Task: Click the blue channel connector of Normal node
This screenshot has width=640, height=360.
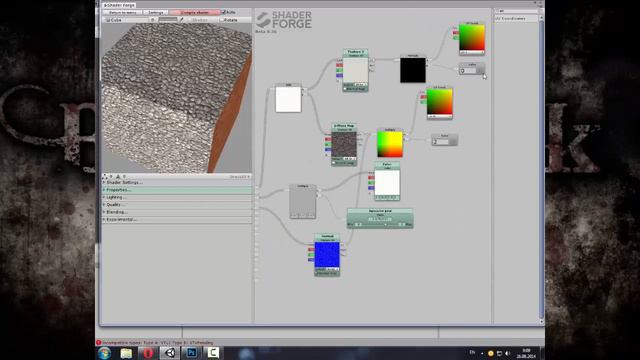Action: coord(311,259)
